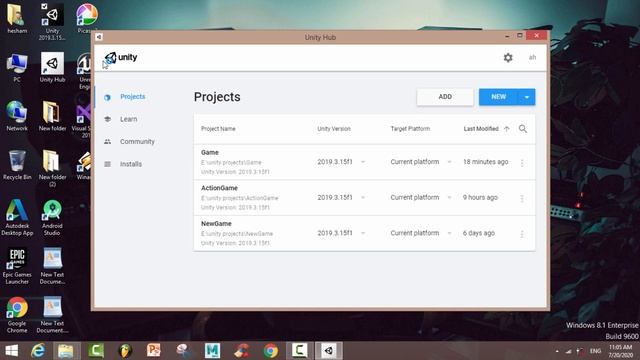This screenshot has height=360, width=640.
Task: Go to the Installs tab
Action: coord(131,164)
